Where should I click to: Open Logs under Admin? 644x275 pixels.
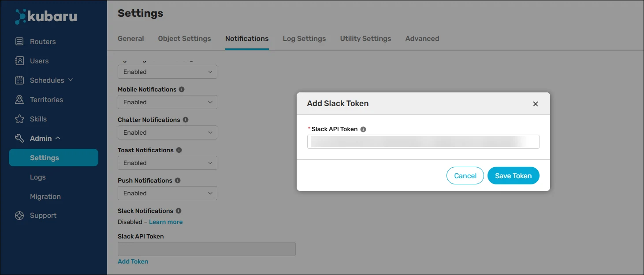click(38, 177)
